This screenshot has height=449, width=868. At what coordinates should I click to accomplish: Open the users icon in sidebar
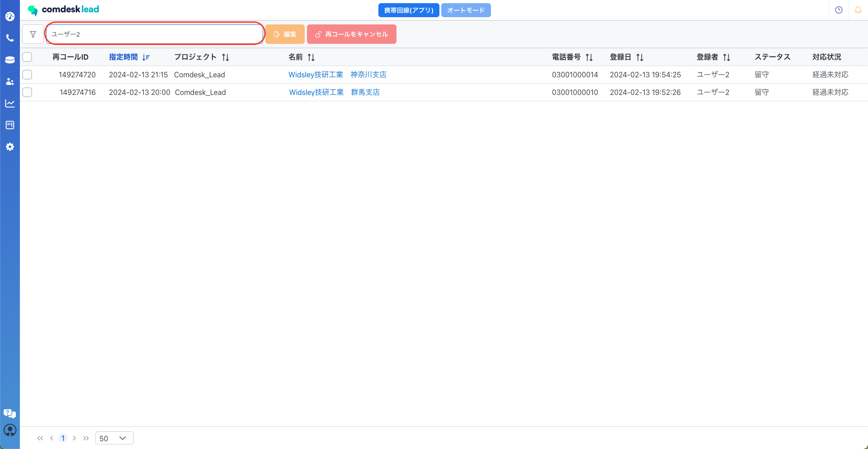[10, 82]
